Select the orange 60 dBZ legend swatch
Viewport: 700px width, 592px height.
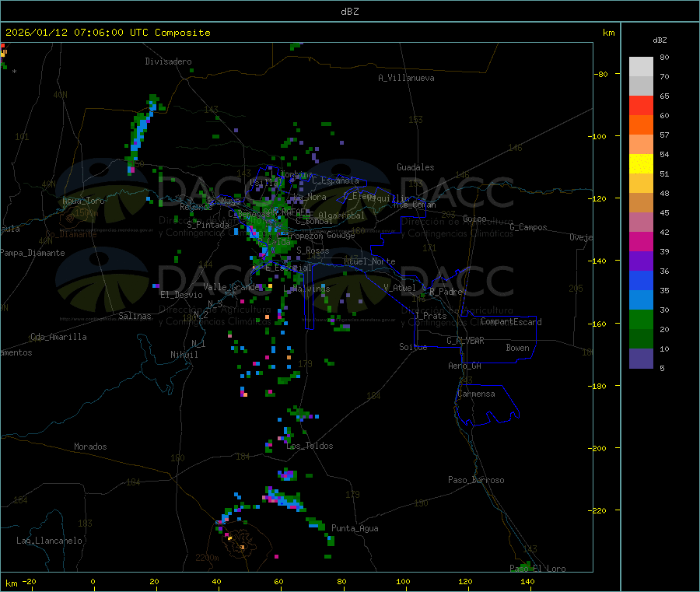[641, 125]
